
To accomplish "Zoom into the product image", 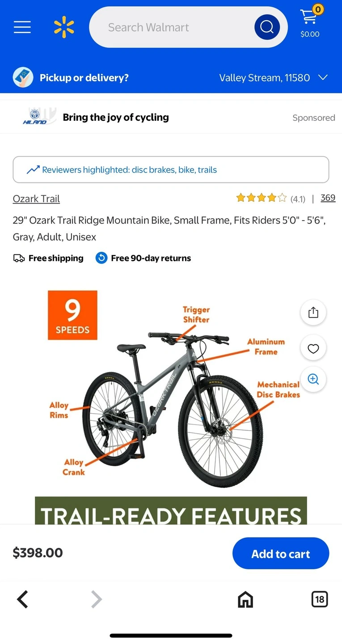I will tap(313, 379).
